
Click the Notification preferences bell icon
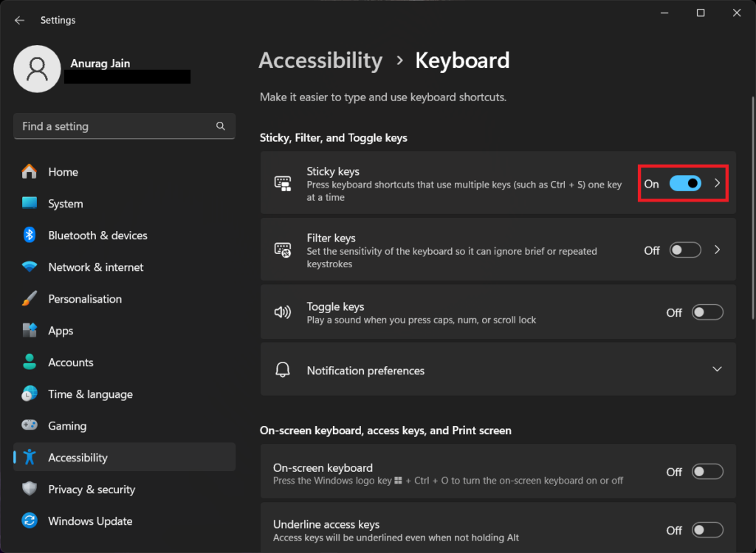pos(281,369)
